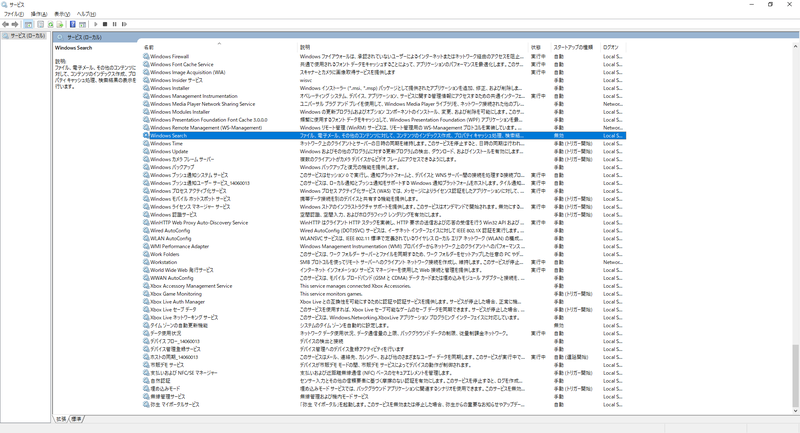Click the WLAN AutoConfig service gear icon
Screen dimensions: 800x433
click(x=146, y=238)
